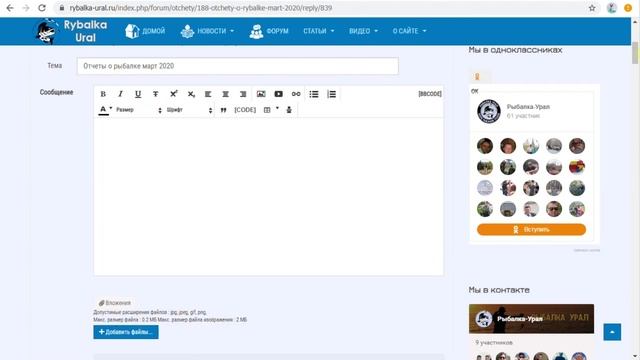Screen dimensions: 640x360
Task: Toggle bold formatting in message editor
Action: (x=103, y=94)
